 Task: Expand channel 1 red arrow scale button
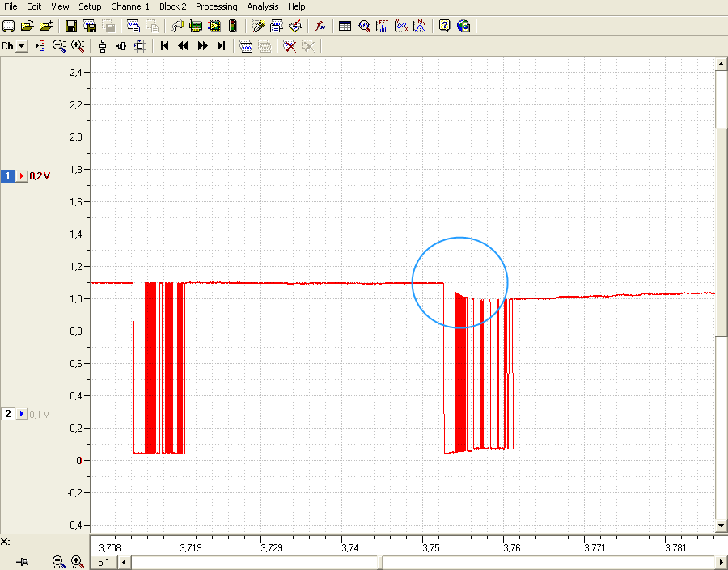click(x=22, y=176)
